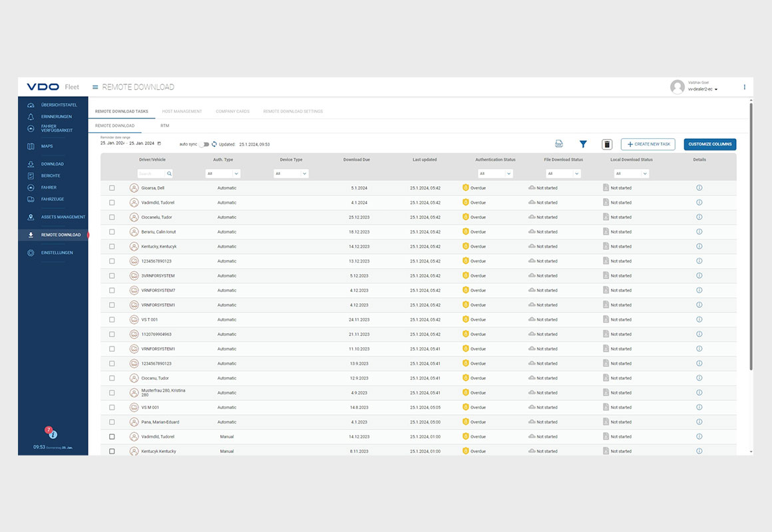772x532 pixels.
Task: Open details info icon for Gioarsa, Dell
Action: coord(699,188)
